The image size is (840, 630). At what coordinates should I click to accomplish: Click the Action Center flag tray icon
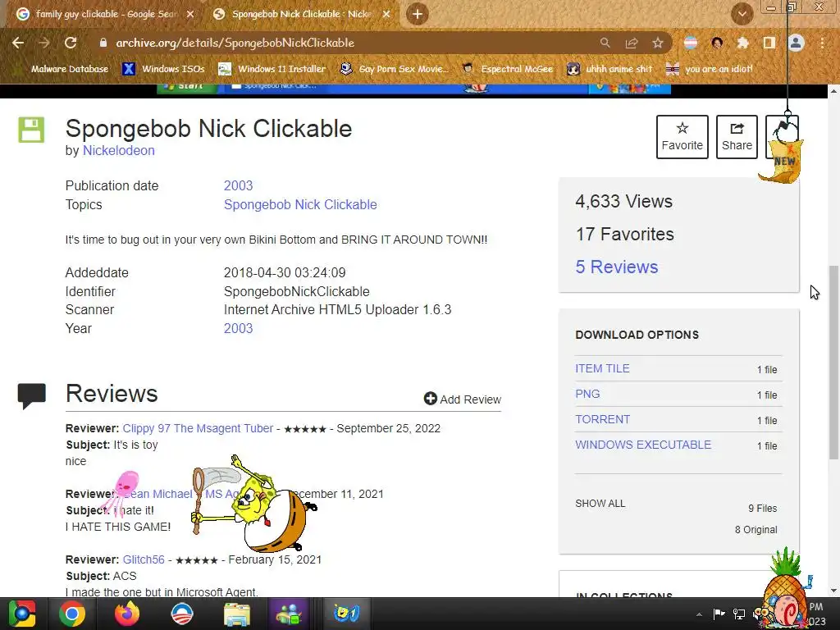point(719,614)
